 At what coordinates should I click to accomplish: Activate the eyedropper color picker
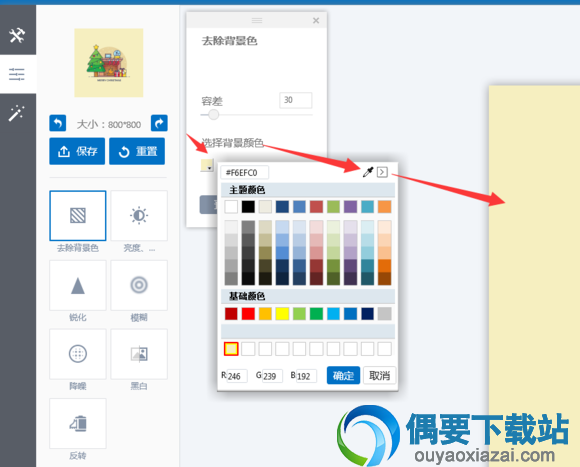pyautogui.click(x=368, y=172)
